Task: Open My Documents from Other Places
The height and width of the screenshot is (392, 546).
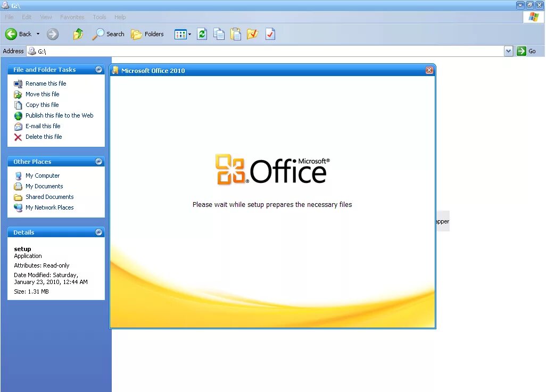Action: pyautogui.click(x=44, y=186)
